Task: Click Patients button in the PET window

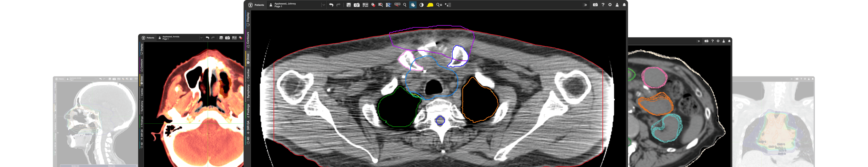Action: [148, 38]
